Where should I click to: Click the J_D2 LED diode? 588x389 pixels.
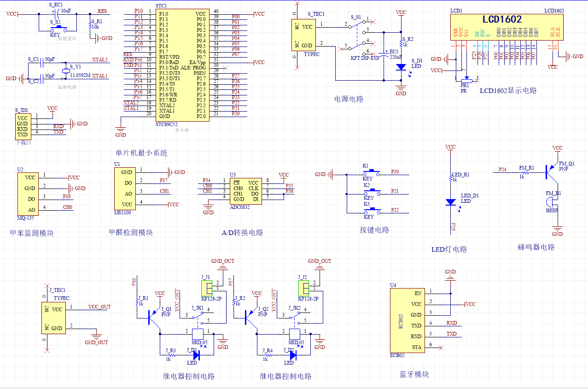(x=293, y=356)
